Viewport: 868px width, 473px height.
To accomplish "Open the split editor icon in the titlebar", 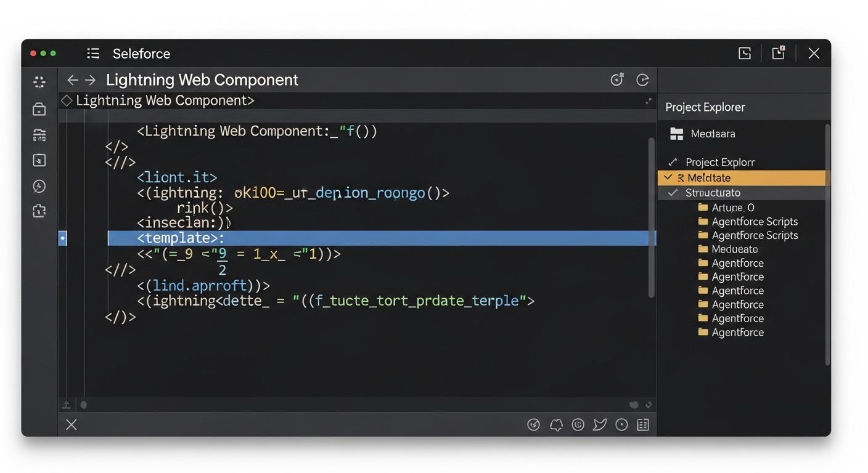I will tap(744, 53).
